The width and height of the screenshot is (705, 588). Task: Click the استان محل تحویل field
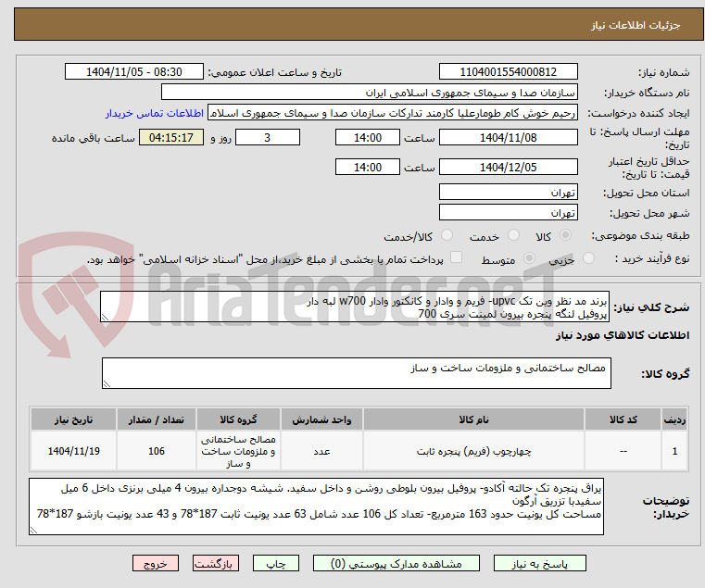coord(508,192)
